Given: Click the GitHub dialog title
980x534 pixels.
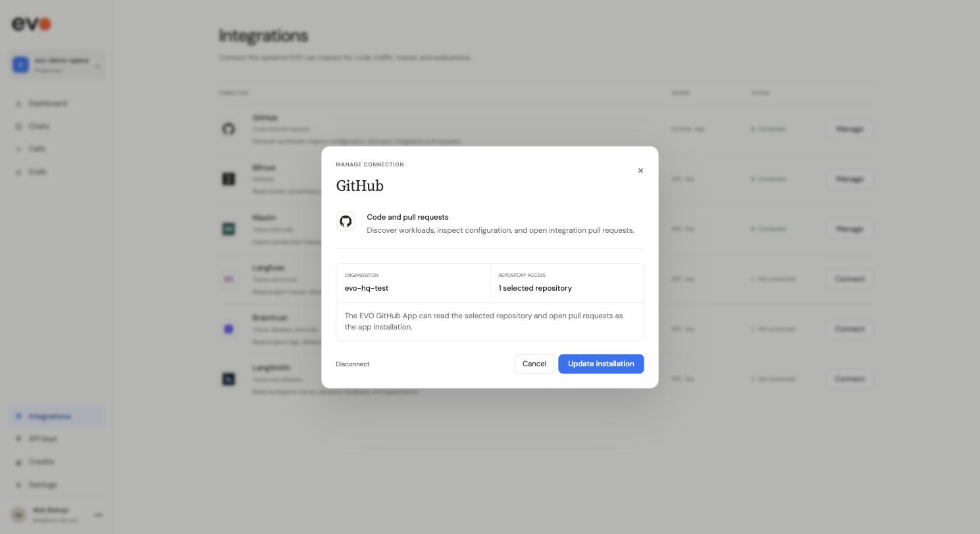Looking at the screenshot, I should [360, 186].
